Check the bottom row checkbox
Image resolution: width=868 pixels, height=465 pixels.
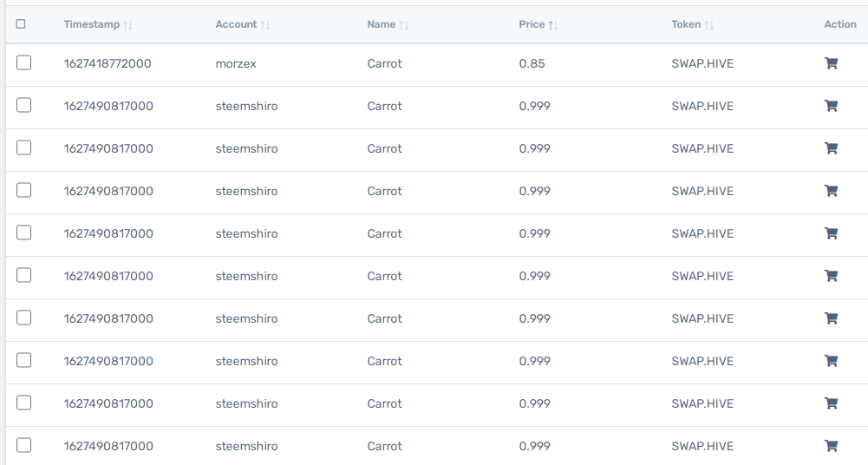coord(23,445)
